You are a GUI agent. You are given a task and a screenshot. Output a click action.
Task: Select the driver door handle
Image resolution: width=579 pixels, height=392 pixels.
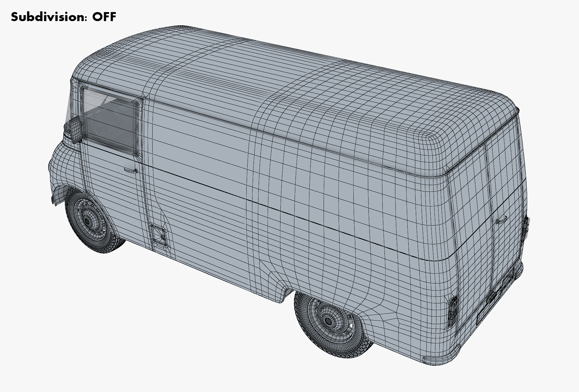(x=131, y=171)
